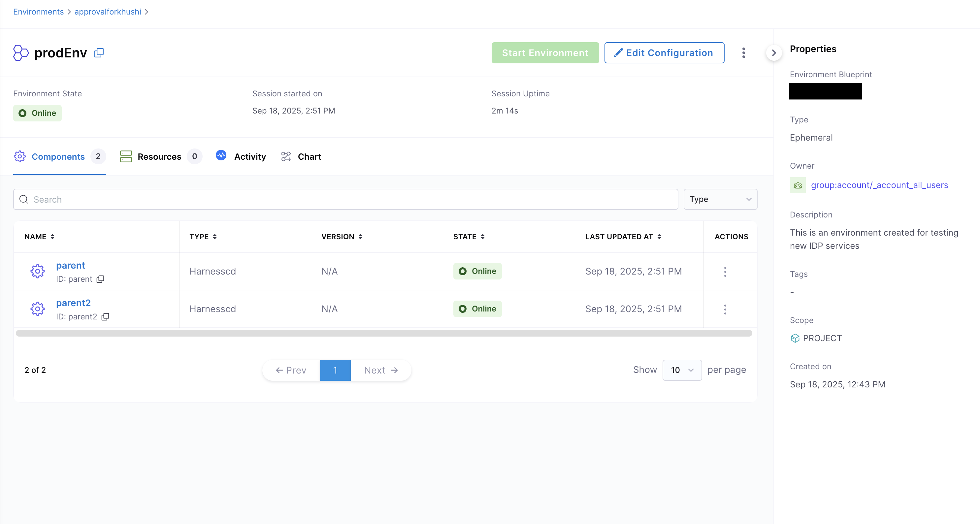Click the horizontal table scrollbar
980x524 pixels.
point(383,333)
